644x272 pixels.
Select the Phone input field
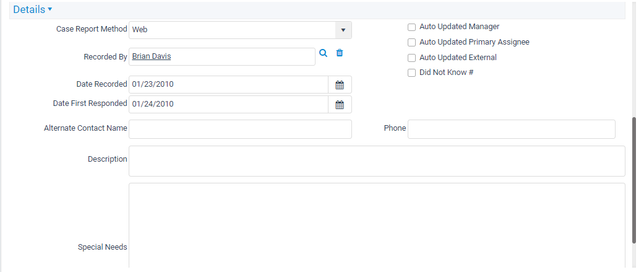(x=512, y=129)
